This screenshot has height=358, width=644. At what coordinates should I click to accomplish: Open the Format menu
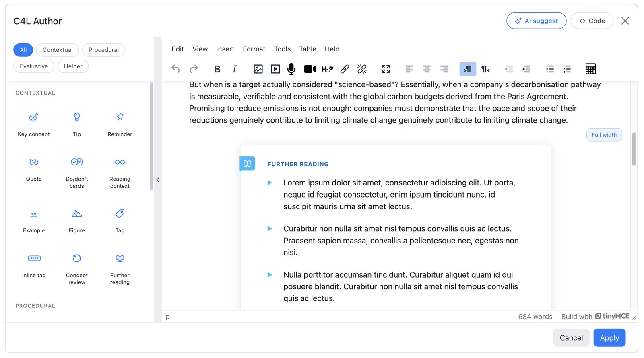(x=254, y=49)
